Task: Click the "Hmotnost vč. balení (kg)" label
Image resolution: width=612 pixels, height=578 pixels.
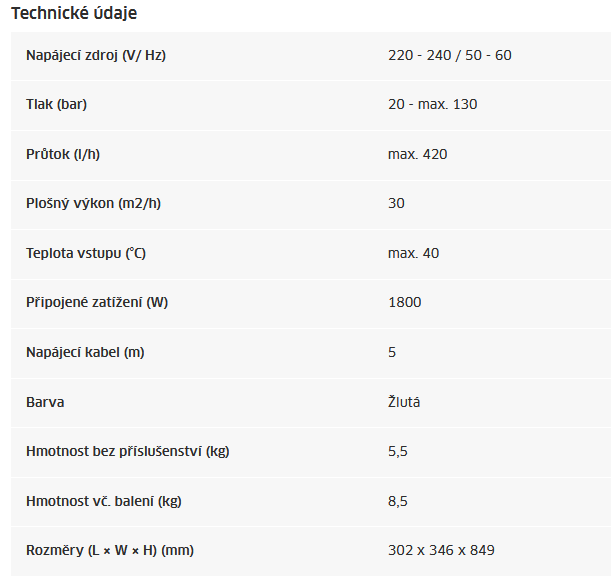Action: click(x=104, y=501)
